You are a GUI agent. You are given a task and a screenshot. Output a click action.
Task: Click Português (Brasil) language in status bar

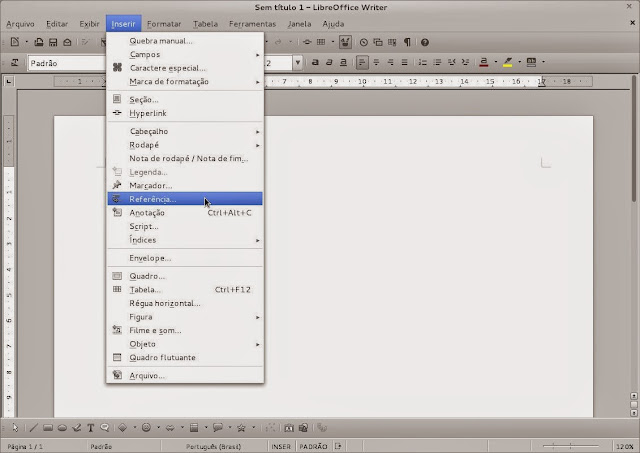[213, 446]
